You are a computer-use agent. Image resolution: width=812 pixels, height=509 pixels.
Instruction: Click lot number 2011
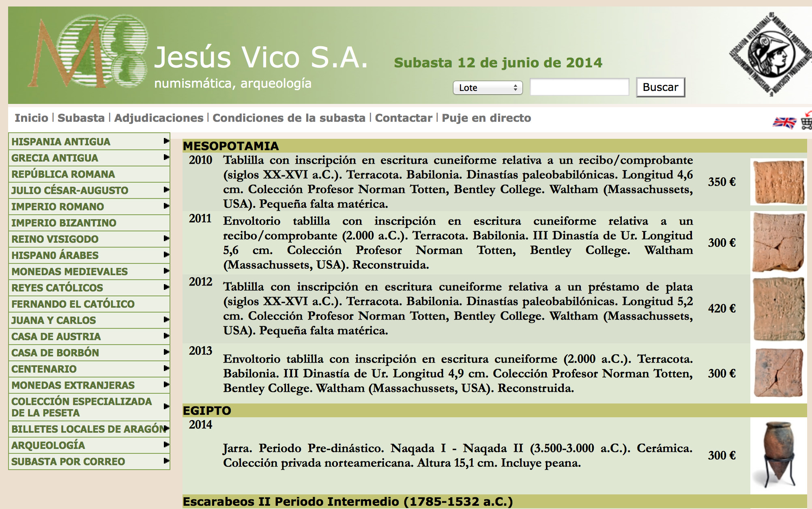coord(200,218)
